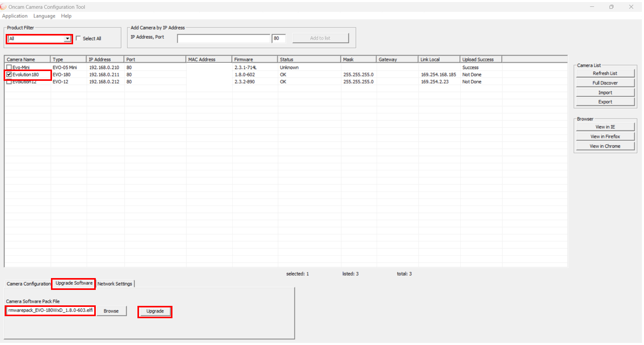This screenshot has width=644, height=345.
Task: Sort by the Camera Name column header
Action: pyautogui.click(x=27, y=60)
